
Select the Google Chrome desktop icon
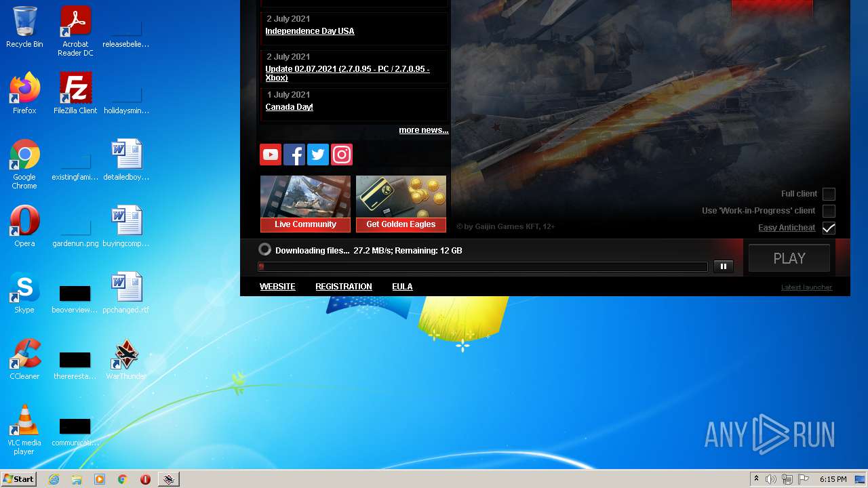(x=24, y=164)
